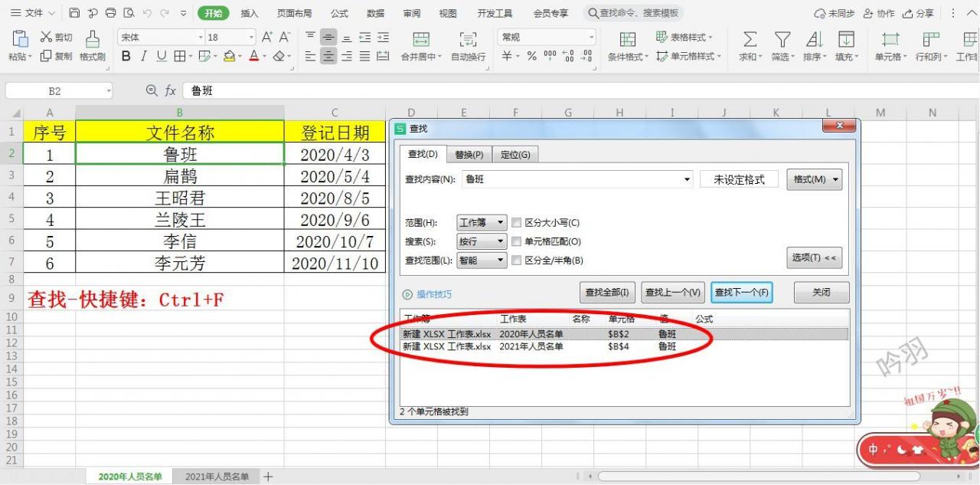980x485 pixels.
Task: Click the Underline formatting icon
Action: point(161,56)
